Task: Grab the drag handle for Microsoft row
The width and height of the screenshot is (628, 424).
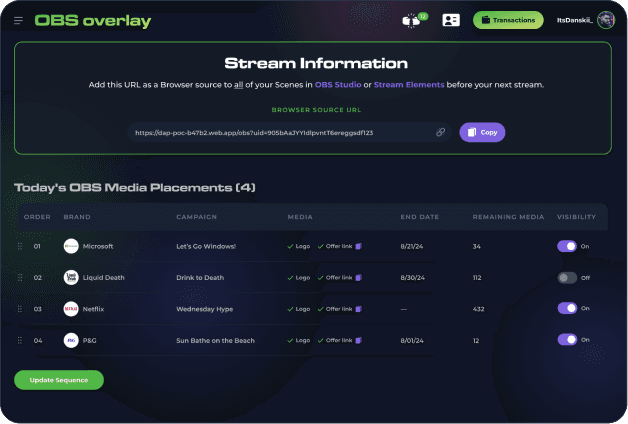Action: 20,246
